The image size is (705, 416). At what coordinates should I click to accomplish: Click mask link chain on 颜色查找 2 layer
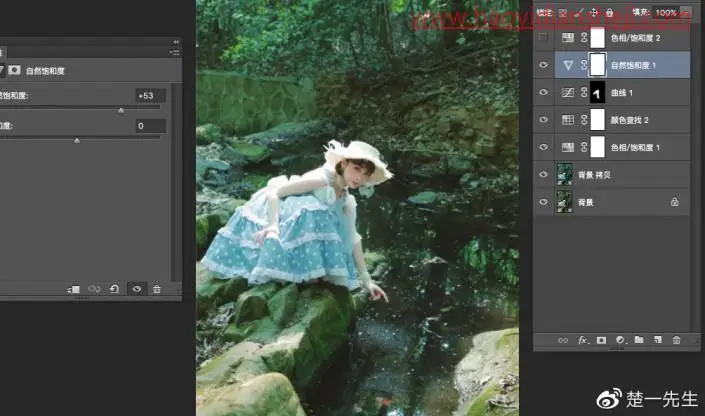click(x=584, y=120)
